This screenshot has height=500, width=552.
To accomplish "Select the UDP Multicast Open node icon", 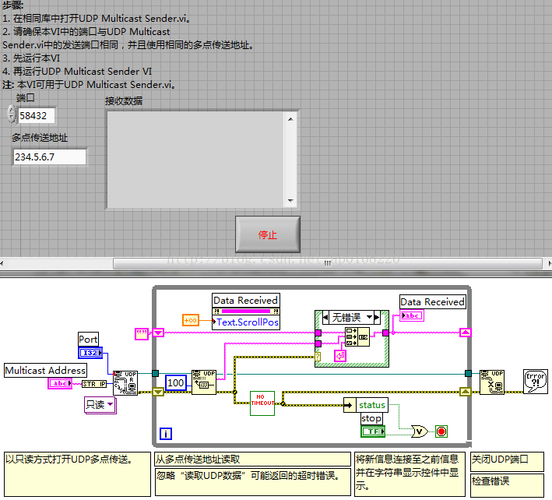I will tap(125, 383).
